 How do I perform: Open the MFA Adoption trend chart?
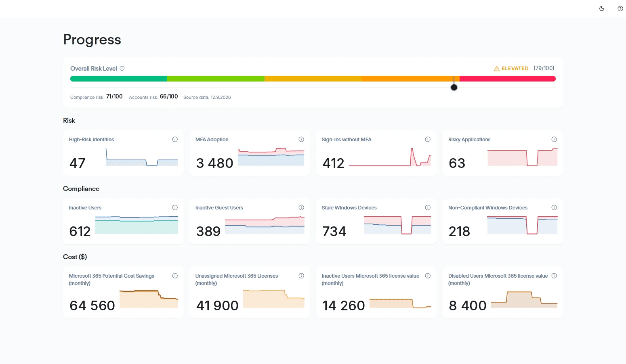(271, 157)
